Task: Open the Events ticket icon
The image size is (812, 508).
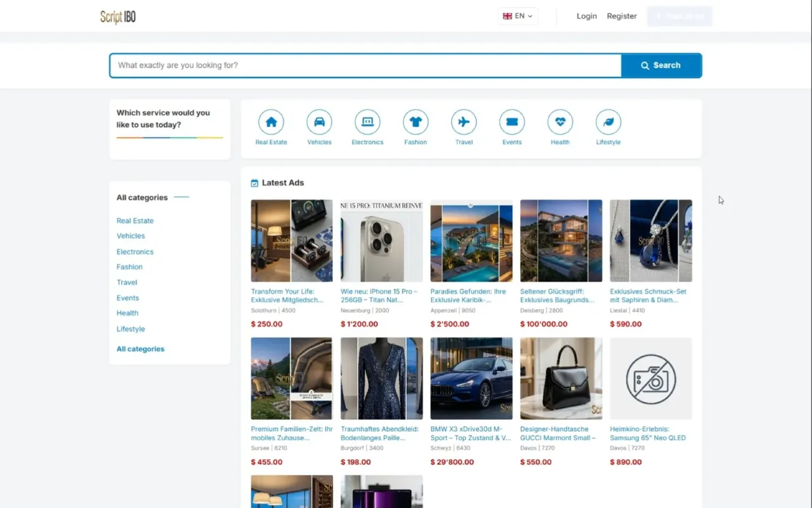Action: point(512,122)
